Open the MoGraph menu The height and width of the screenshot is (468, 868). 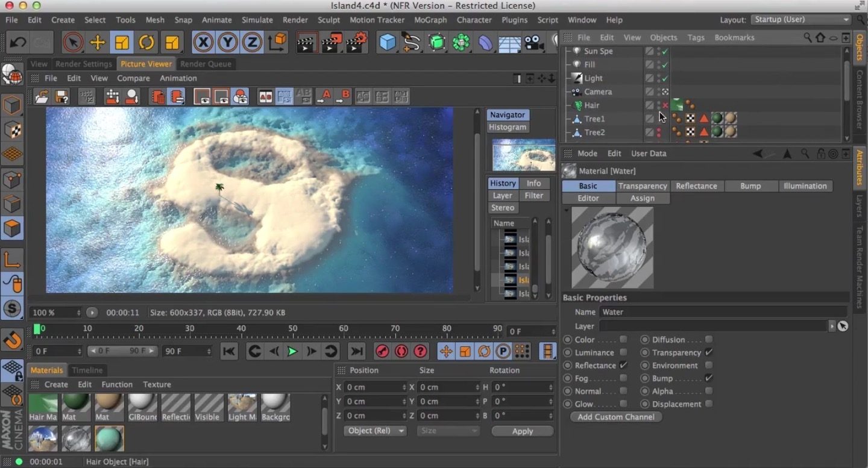(x=430, y=20)
